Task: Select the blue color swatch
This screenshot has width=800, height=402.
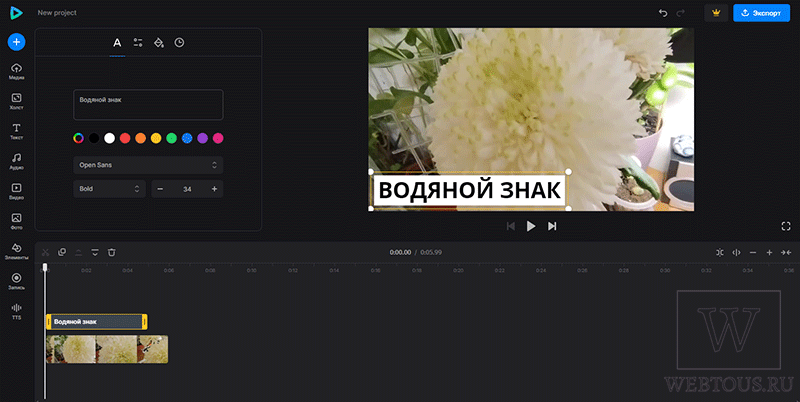Action: click(x=187, y=138)
